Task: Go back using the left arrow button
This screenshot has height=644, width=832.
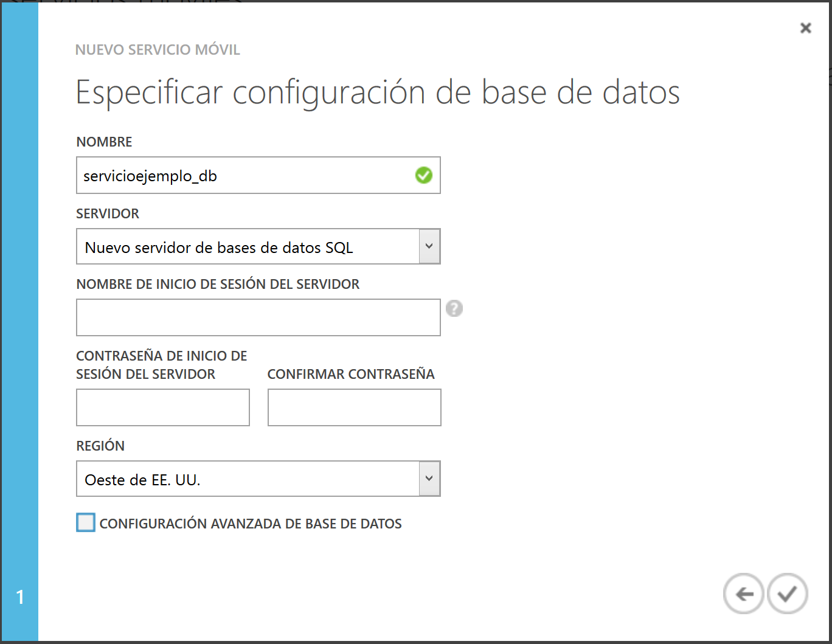Action: click(x=743, y=594)
